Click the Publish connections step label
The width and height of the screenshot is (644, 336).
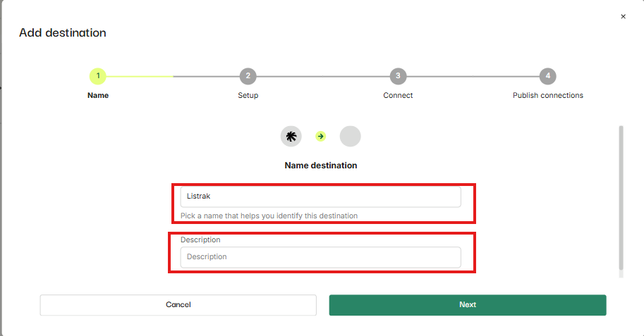pos(548,95)
